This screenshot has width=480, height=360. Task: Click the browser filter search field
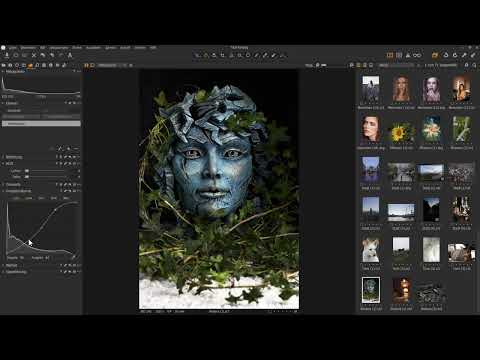[397, 65]
